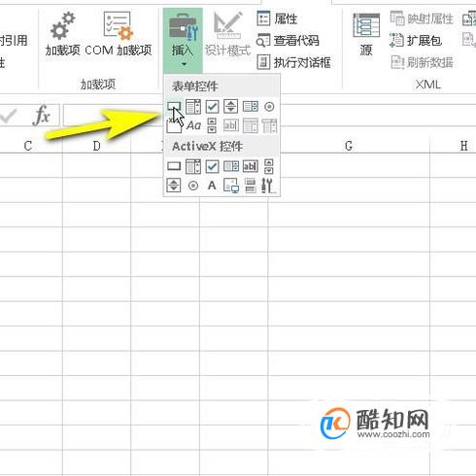Open More Controls in ActiveX section
Image resolution: width=476 pixels, height=476 pixels.
268,186
